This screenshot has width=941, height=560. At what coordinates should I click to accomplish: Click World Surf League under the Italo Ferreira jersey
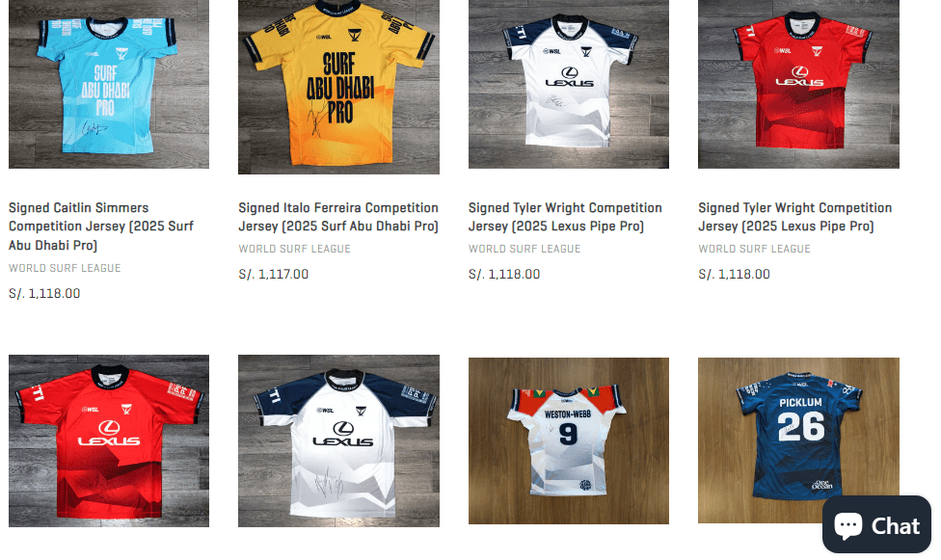pos(295,249)
